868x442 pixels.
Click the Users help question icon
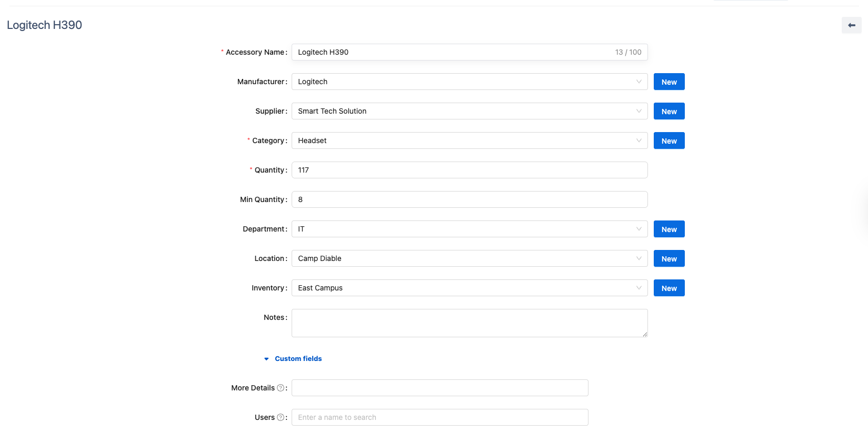click(281, 417)
